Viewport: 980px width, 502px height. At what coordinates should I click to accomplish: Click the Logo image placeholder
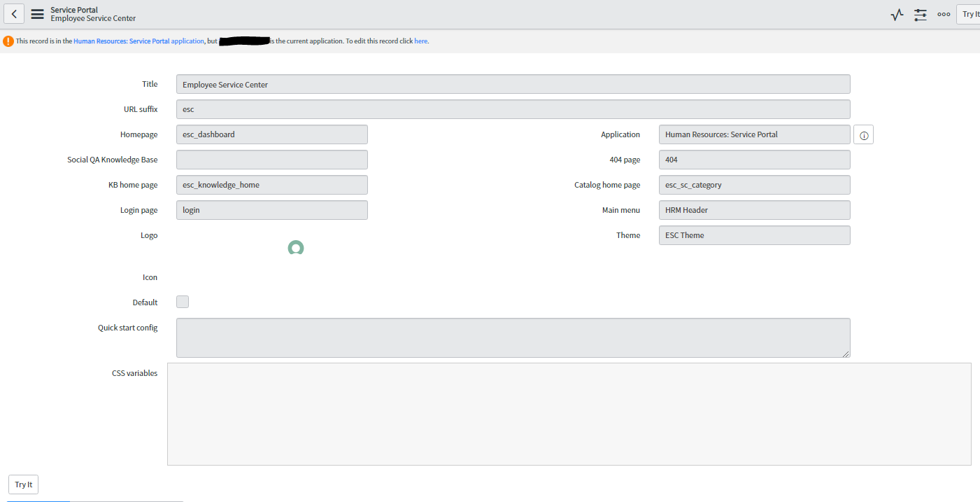click(296, 247)
